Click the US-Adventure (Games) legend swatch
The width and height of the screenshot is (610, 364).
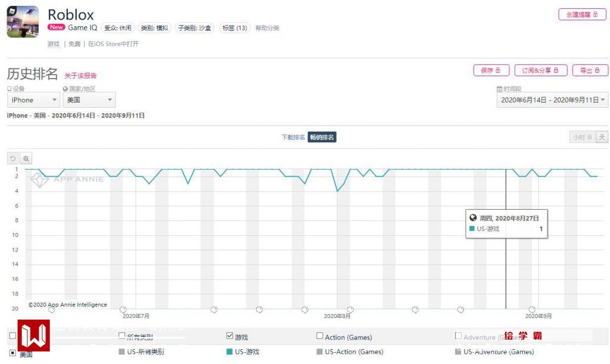pos(458,351)
